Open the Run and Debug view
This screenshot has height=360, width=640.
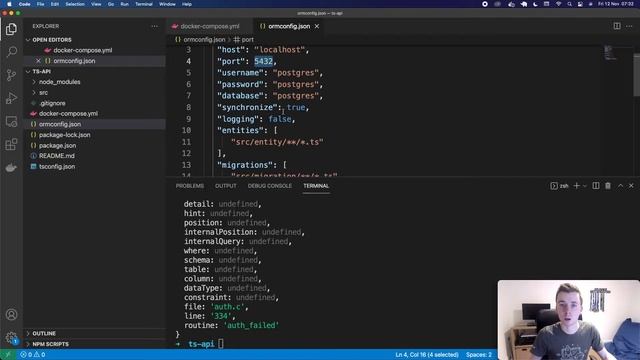[11, 98]
